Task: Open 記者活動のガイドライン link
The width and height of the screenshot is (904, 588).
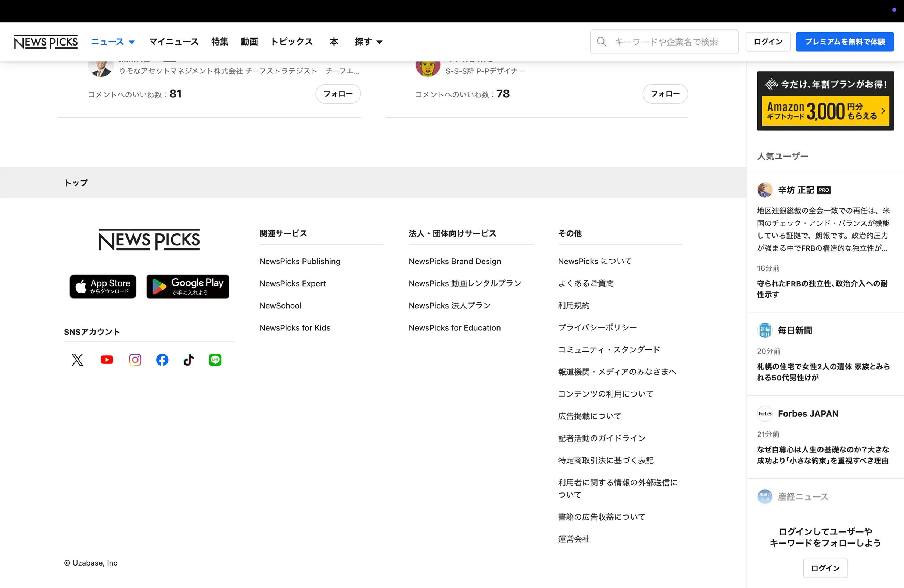Action: pos(602,438)
